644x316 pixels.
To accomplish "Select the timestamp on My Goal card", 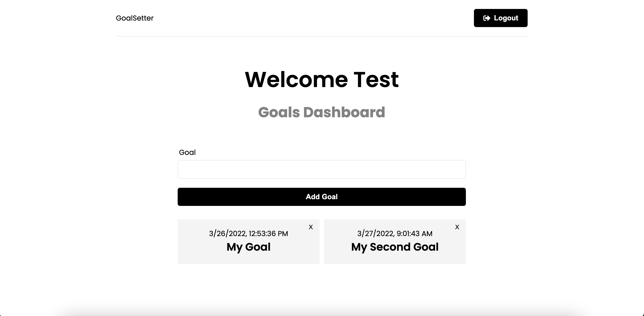I will pyautogui.click(x=248, y=233).
